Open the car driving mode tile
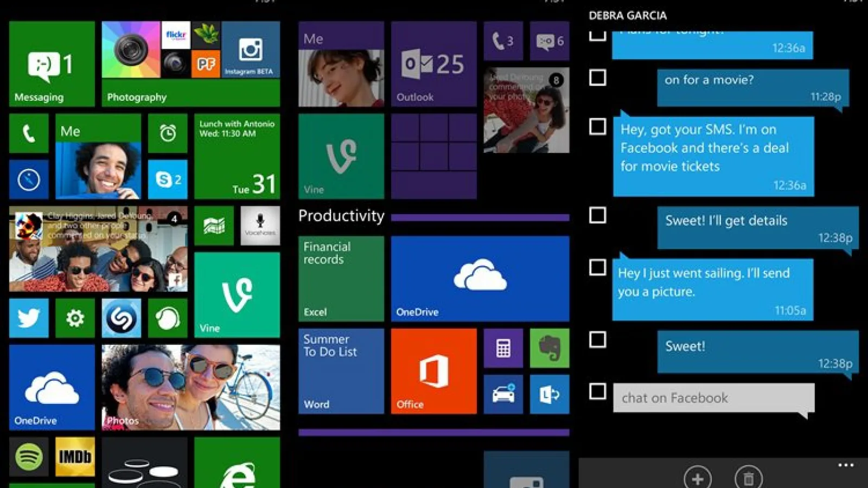 coord(503,394)
